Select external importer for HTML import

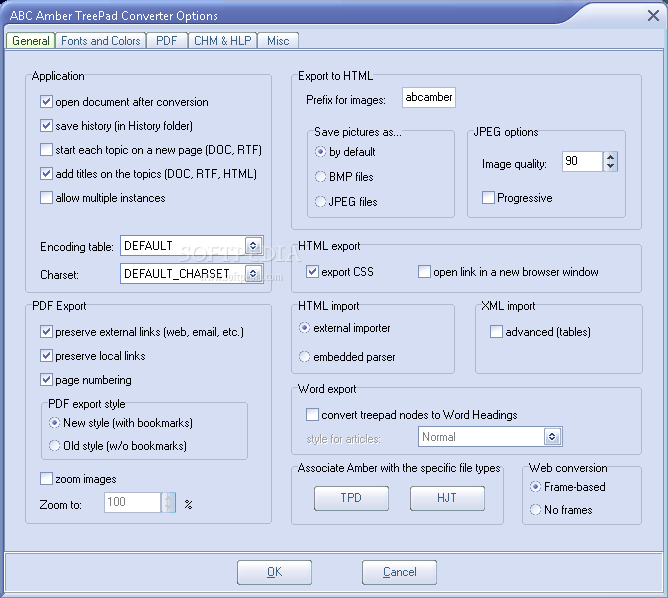pyautogui.click(x=304, y=328)
